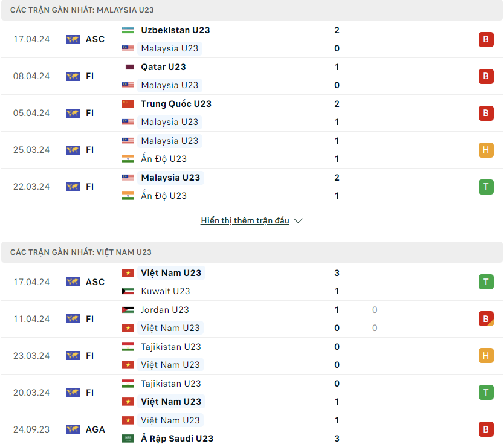Click the Qatar U23 flag icon
This screenshot has height=447, width=504.
click(x=128, y=67)
